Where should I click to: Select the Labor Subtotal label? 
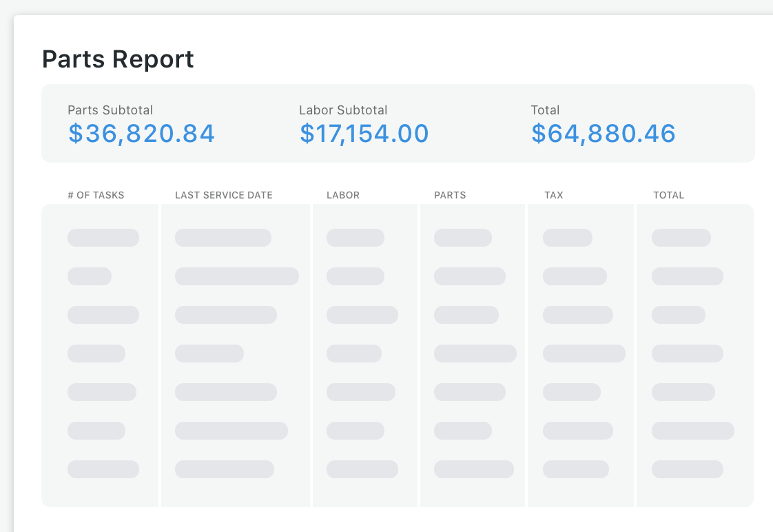[343, 110]
